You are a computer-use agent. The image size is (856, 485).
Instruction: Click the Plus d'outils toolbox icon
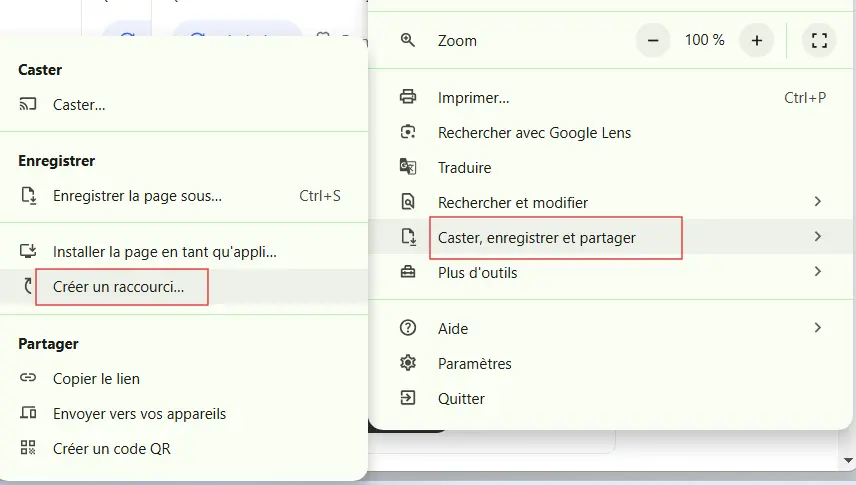(x=408, y=272)
